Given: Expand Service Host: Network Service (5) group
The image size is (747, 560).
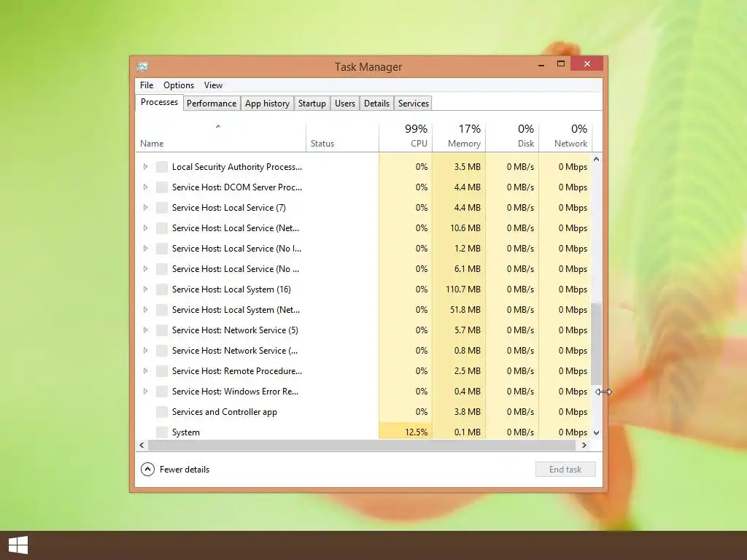Looking at the screenshot, I should 145,330.
